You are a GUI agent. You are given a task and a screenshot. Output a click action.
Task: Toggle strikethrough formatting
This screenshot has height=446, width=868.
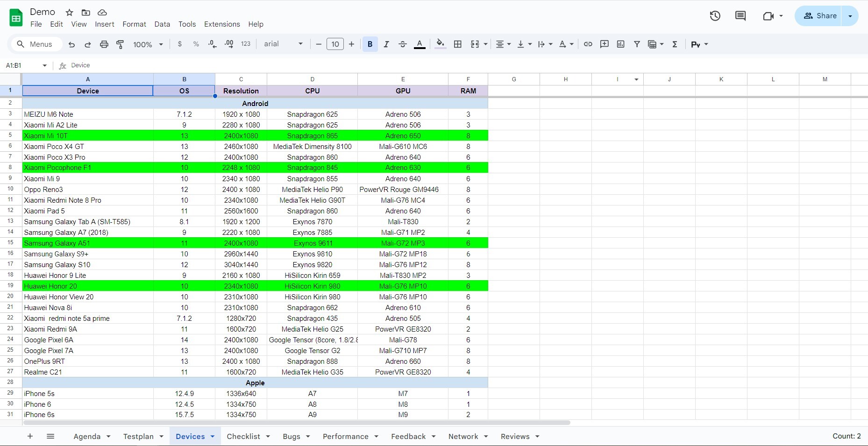403,44
